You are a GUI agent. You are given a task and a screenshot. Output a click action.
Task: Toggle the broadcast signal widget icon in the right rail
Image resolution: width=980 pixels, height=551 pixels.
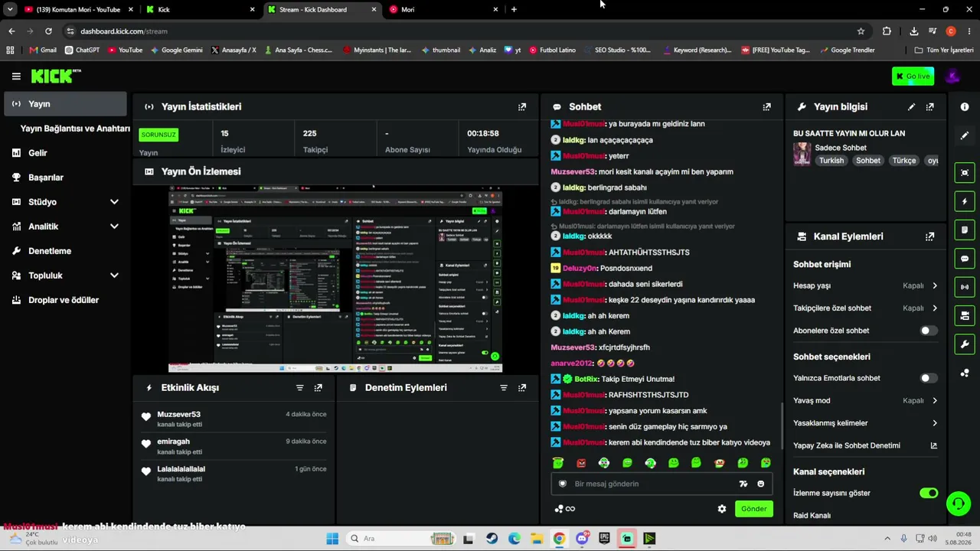tap(965, 287)
